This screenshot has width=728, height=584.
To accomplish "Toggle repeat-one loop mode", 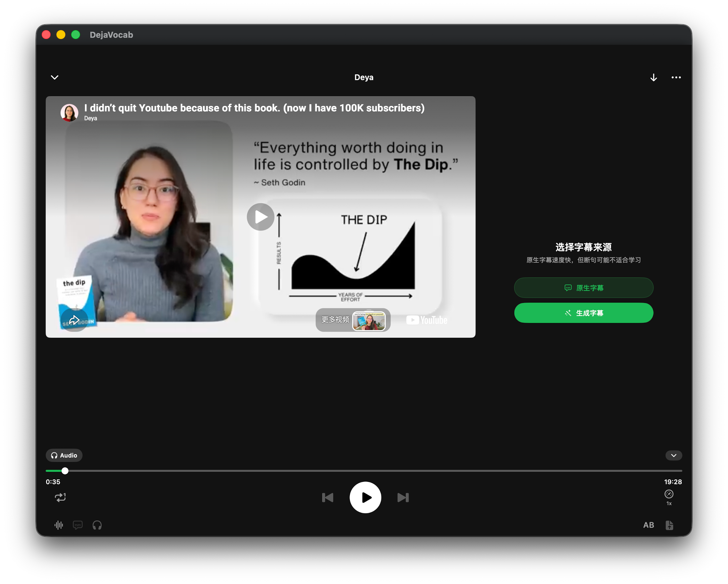I will [61, 497].
